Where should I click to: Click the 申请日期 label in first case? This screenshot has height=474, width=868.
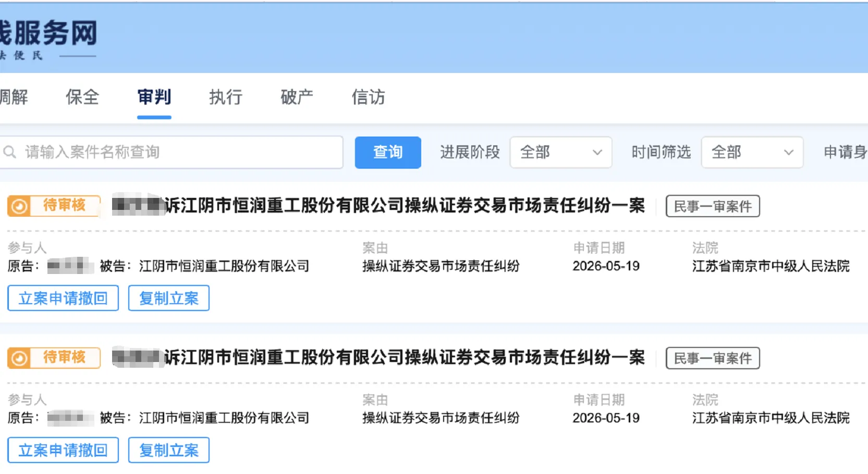click(x=599, y=248)
